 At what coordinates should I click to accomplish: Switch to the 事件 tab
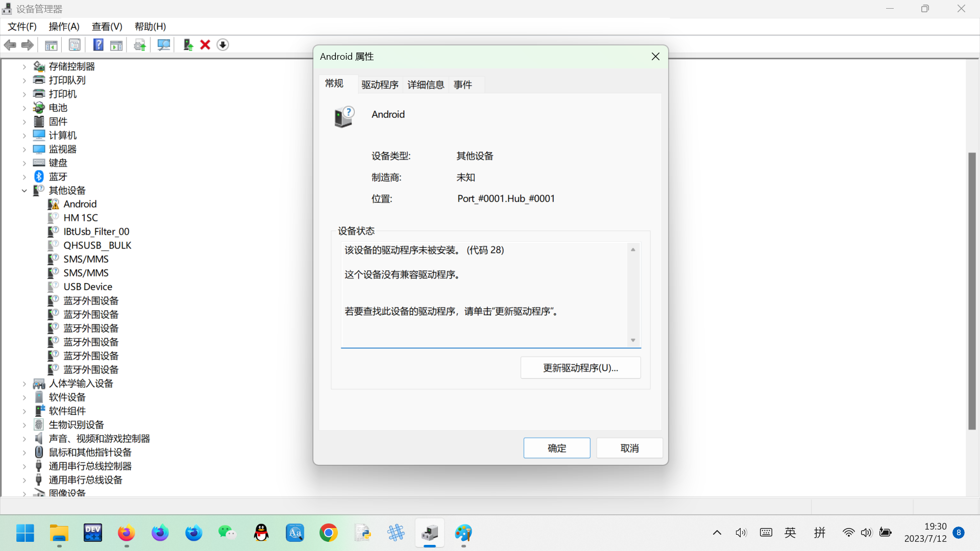coord(463,85)
